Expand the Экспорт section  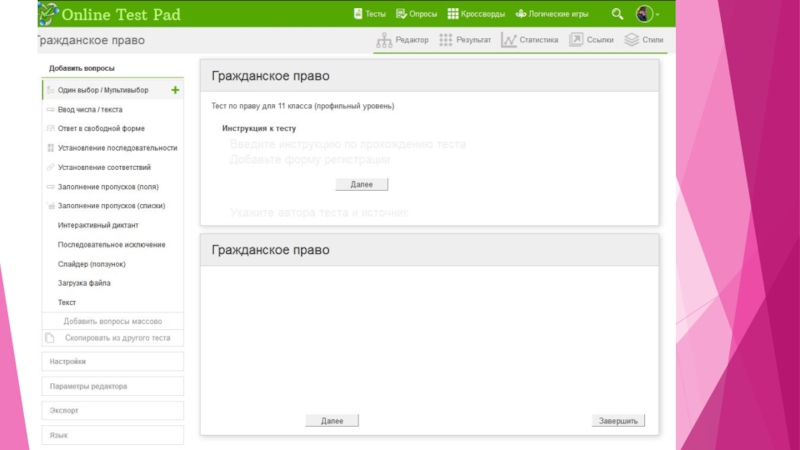[112, 411]
